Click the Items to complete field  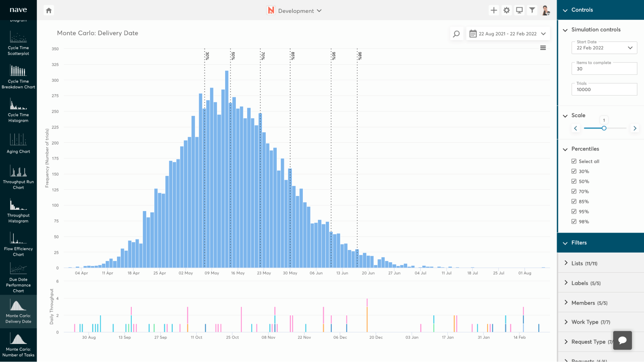[x=604, y=69]
